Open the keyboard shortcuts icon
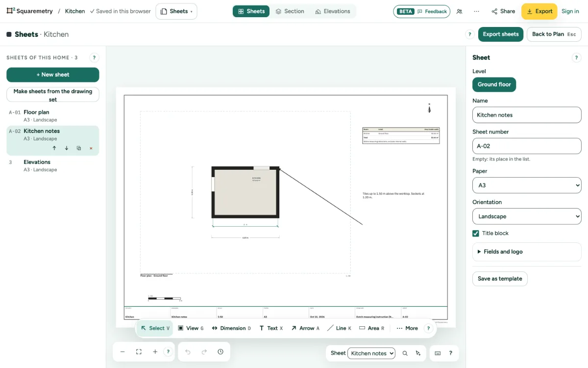 point(438,353)
